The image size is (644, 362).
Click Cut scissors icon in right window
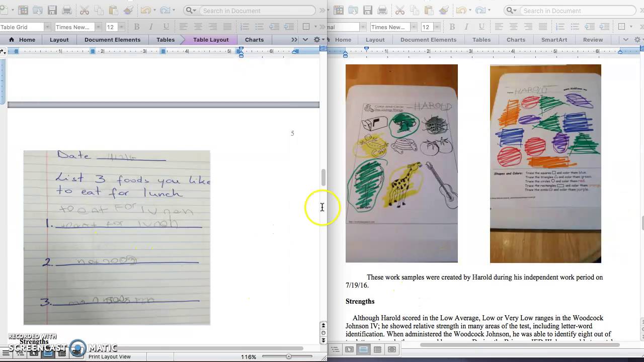[400, 10]
